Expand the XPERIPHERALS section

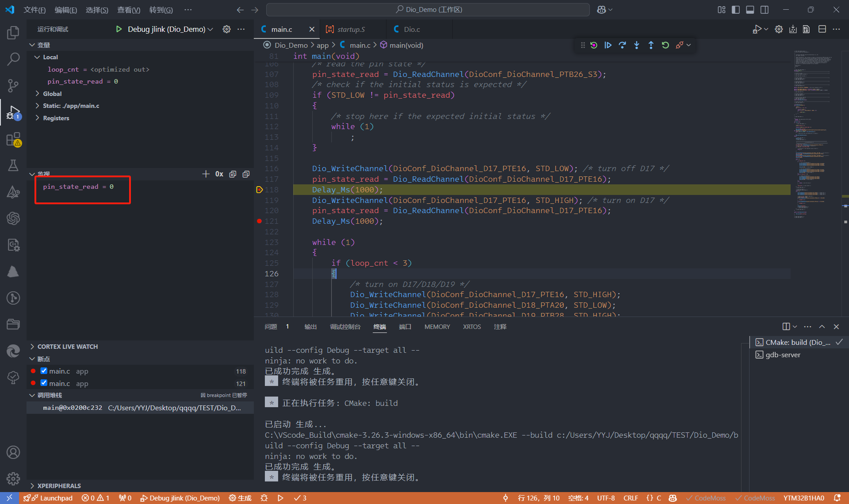[x=59, y=485]
